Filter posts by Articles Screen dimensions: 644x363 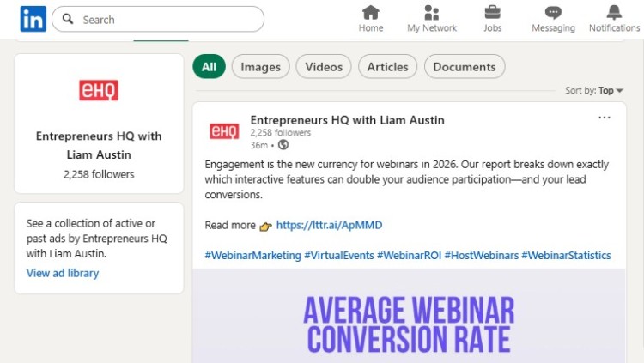pyautogui.click(x=388, y=67)
